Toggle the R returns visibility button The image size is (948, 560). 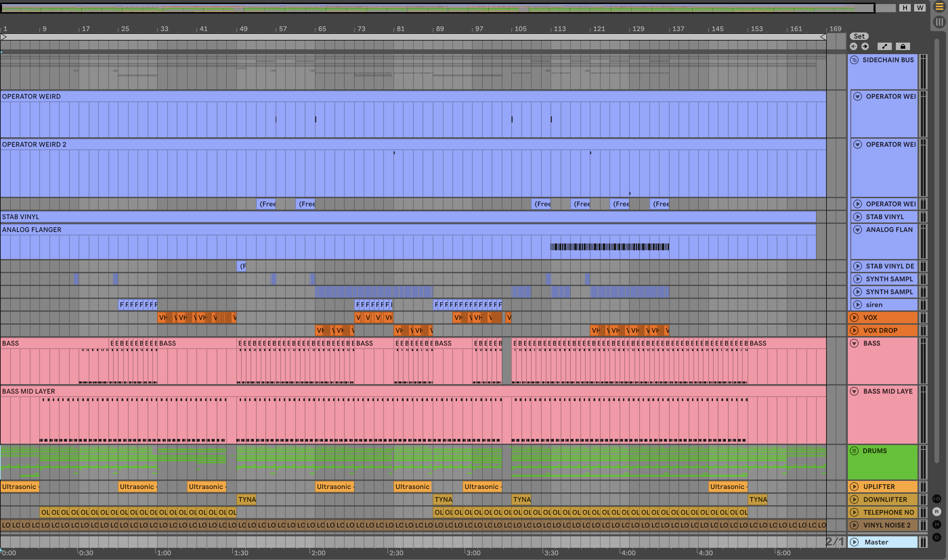coord(937,512)
